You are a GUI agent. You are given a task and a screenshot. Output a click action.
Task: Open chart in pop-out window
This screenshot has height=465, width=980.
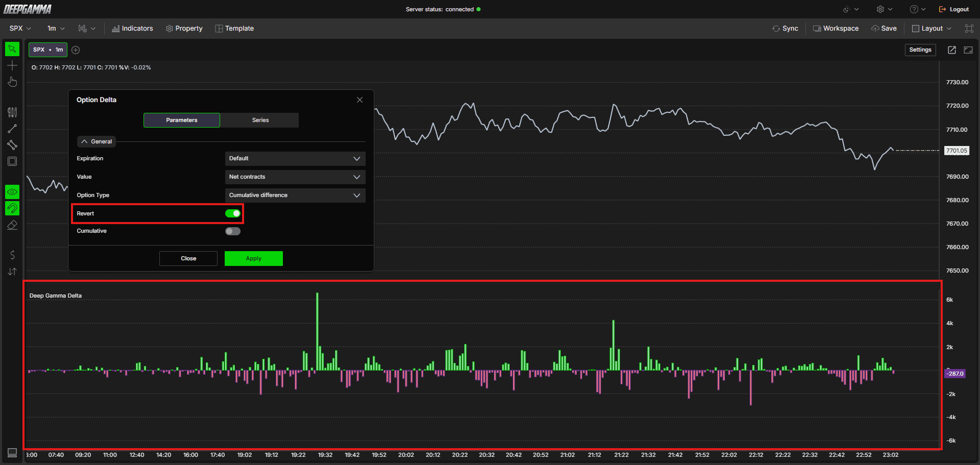coord(952,50)
